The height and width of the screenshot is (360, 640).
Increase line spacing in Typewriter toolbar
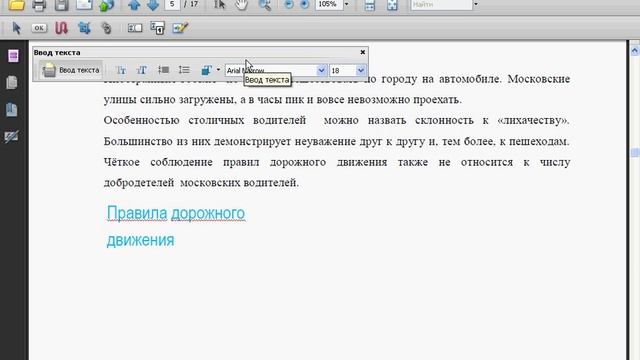[184, 70]
